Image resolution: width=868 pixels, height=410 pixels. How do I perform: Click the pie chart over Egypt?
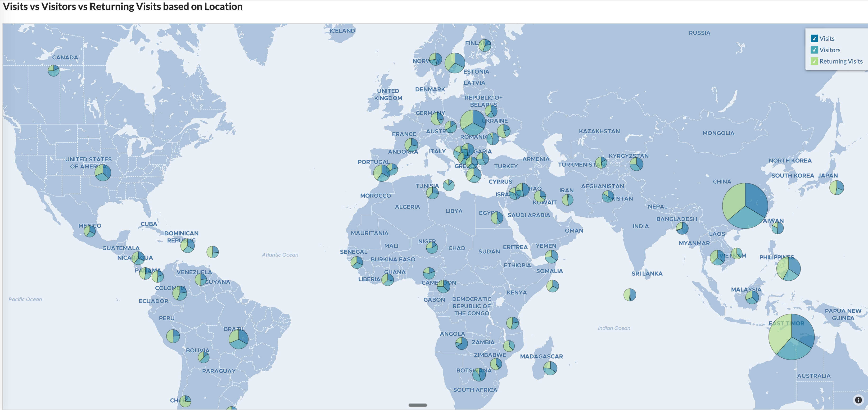click(497, 218)
